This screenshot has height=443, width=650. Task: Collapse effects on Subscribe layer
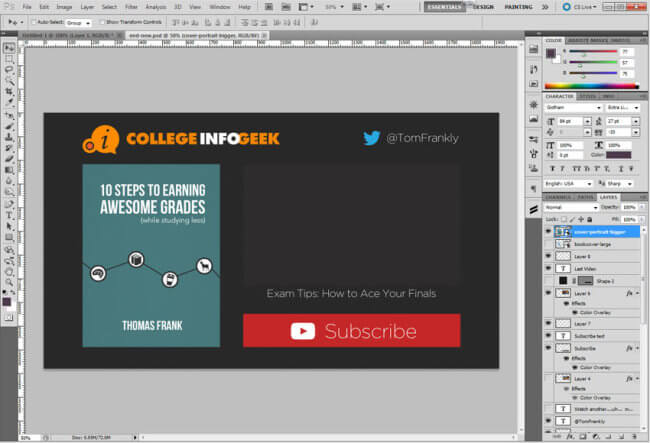[x=637, y=349]
